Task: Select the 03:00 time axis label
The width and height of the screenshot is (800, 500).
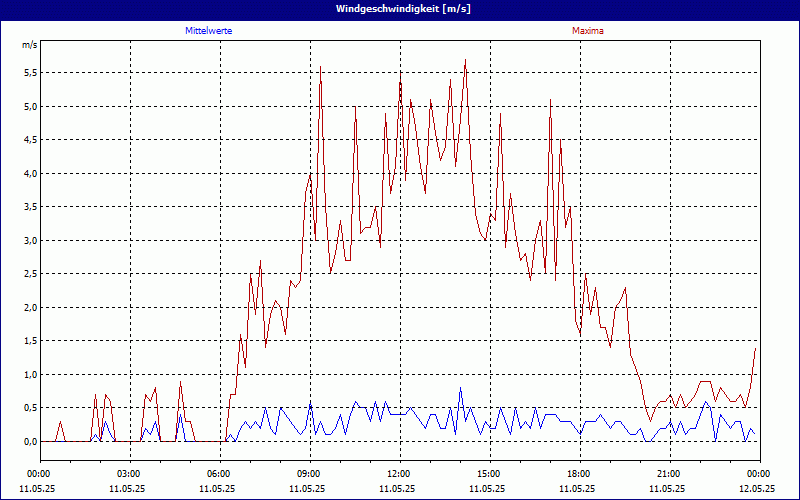Action: [x=128, y=473]
